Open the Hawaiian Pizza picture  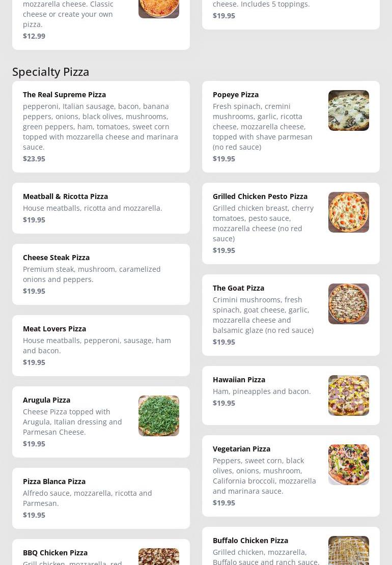pyautogui.click(x=348, y=395)
